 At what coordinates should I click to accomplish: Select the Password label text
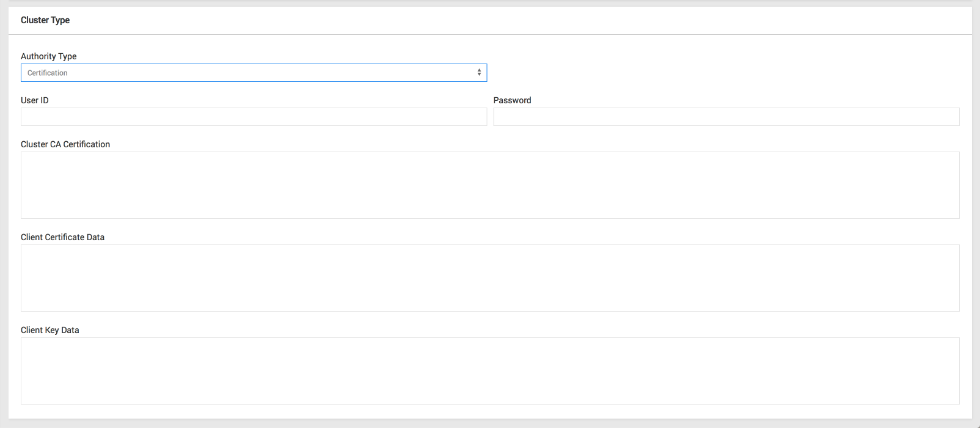[x=512, y=100]
